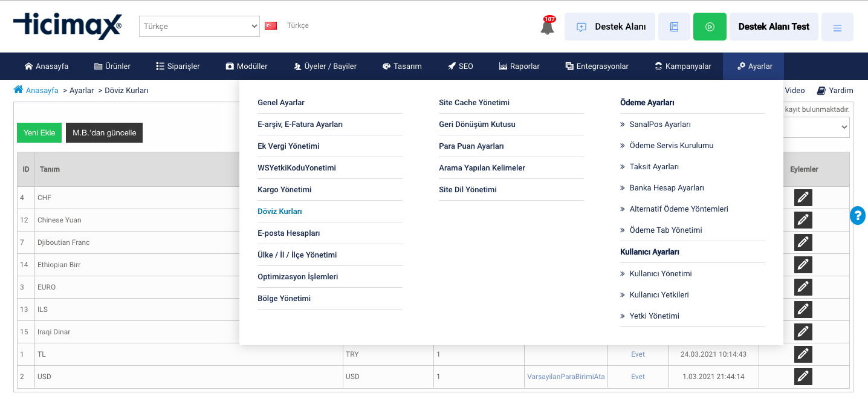Edit the Chinese Yuan row pencil icon
This screenshot has width=868, height=399.
pos(803,220)
